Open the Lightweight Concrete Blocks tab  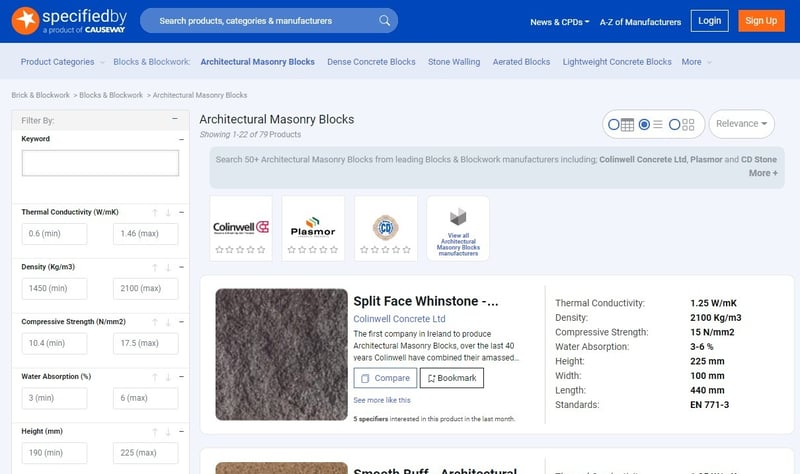click(617, 62)
